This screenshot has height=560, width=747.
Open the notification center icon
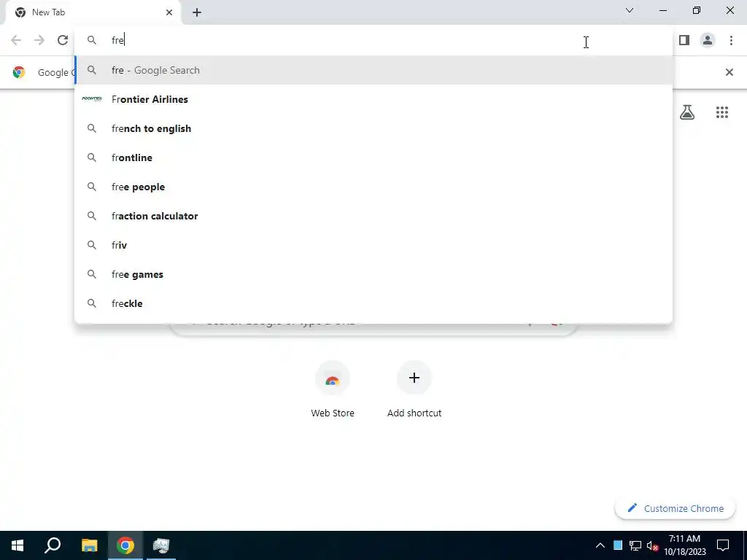(723, 545)
